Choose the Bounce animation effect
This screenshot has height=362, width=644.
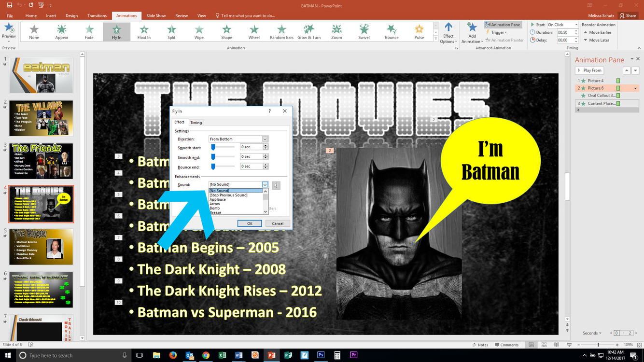click(392, 32)
